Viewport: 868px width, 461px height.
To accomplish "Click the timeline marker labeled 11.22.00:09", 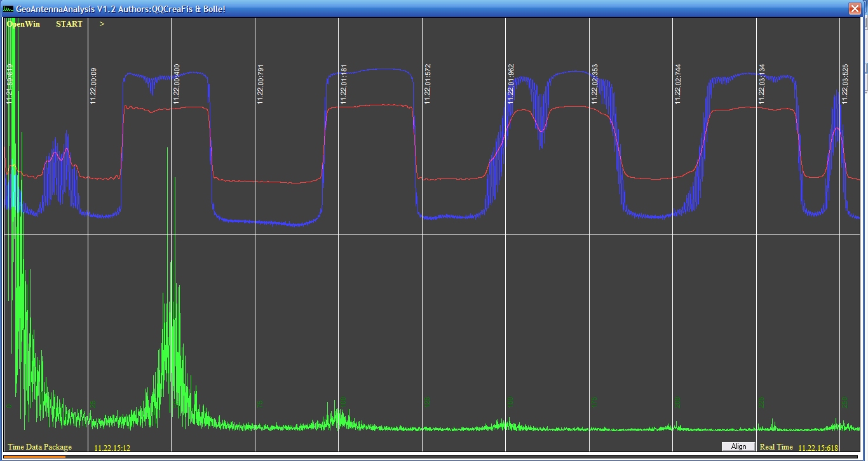I will (93, 86).
